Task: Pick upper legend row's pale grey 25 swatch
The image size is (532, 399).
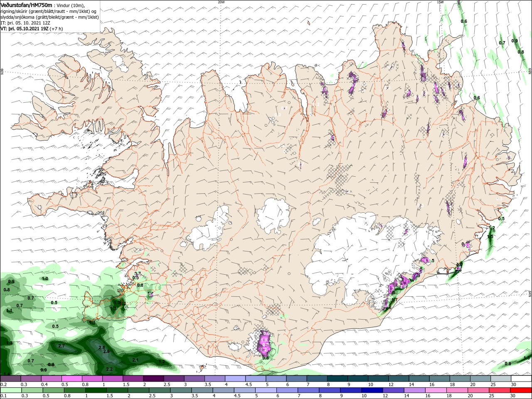Action: (x=500, y=379)
